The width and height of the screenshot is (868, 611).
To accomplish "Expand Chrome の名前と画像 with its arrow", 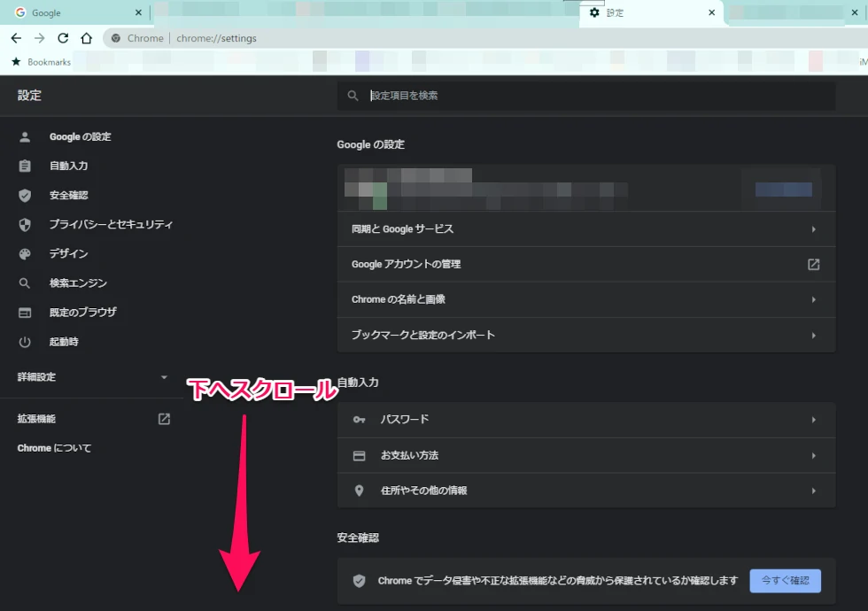I will click(x=813, y=299).
